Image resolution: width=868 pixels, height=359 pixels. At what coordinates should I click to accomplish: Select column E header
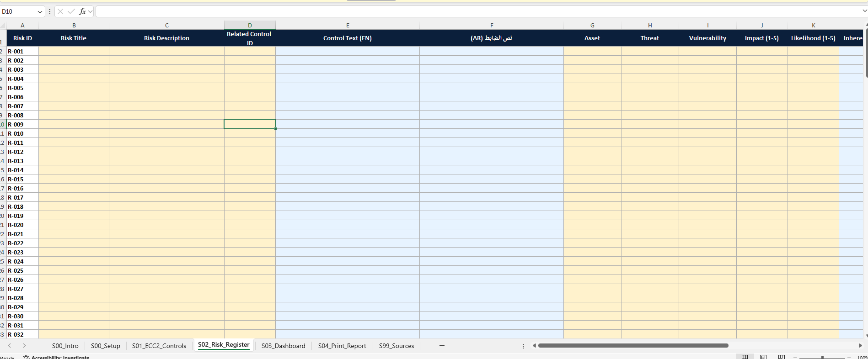(x=348, y=26)
